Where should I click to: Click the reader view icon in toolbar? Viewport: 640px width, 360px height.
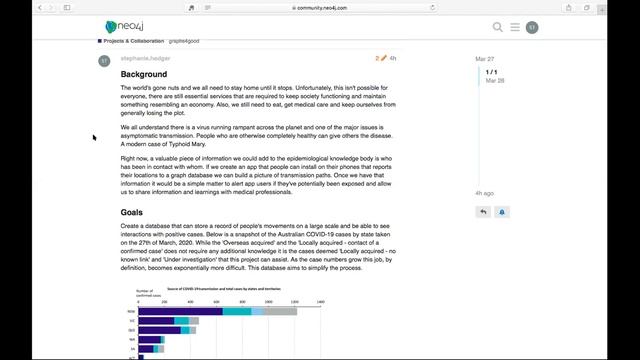tap(208, 8)
